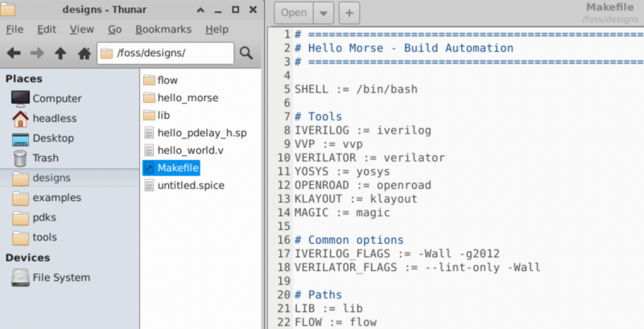
Task: Click the home folder icon
Action: 84,53
